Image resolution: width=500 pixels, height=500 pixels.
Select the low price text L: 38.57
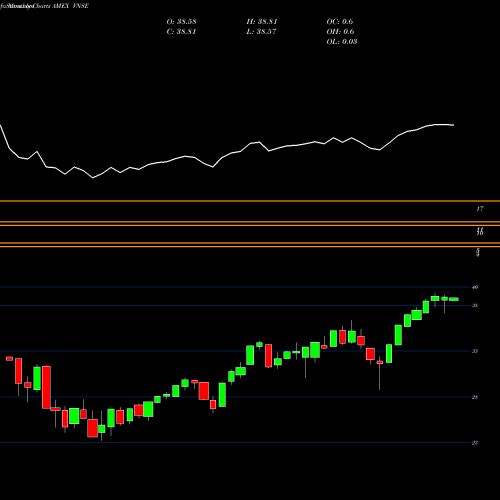pos(261,32)
